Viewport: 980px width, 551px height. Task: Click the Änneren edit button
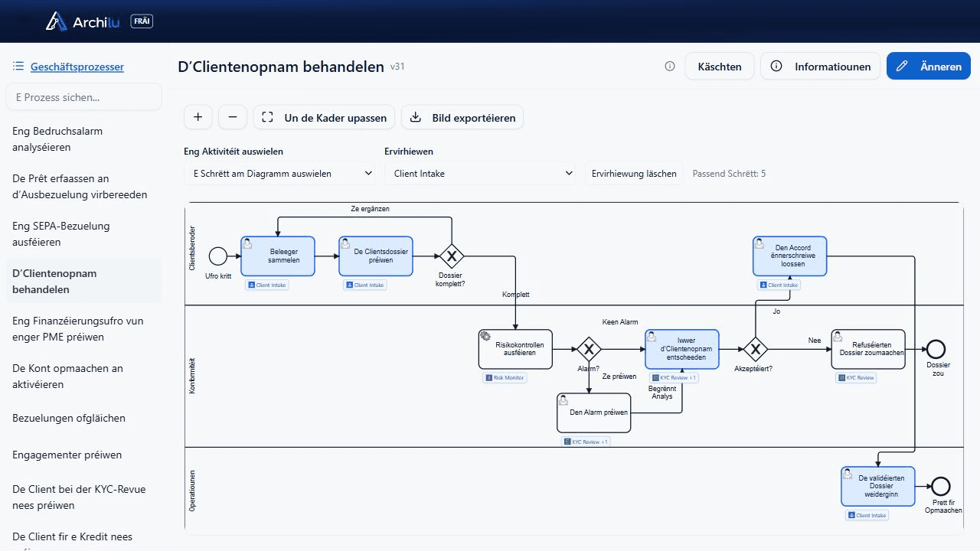(x=929, y=67)
